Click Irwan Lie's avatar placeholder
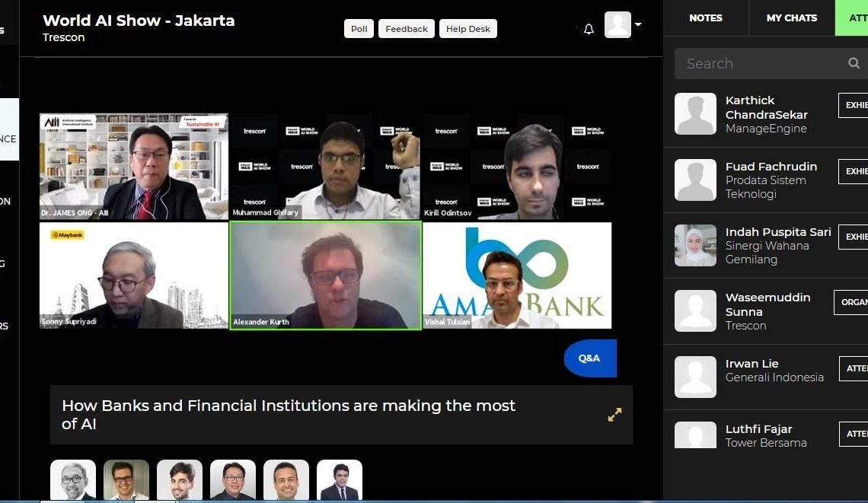 [695, 377]
